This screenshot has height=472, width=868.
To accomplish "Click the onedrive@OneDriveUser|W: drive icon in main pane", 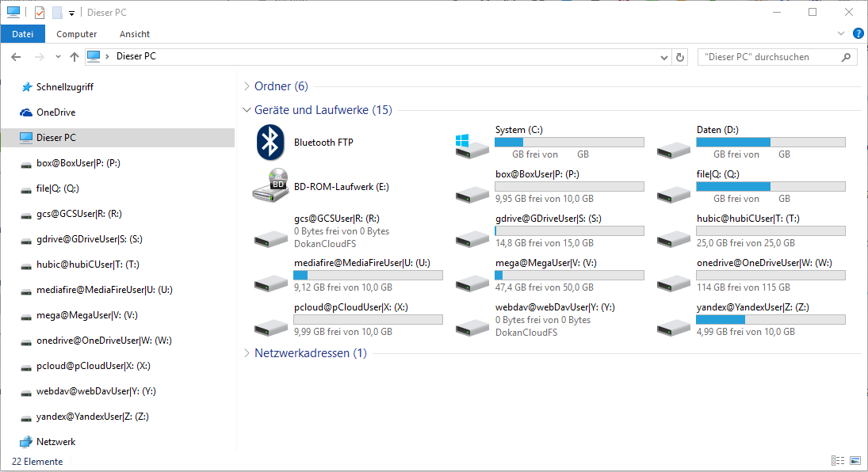I will [673, 283].
